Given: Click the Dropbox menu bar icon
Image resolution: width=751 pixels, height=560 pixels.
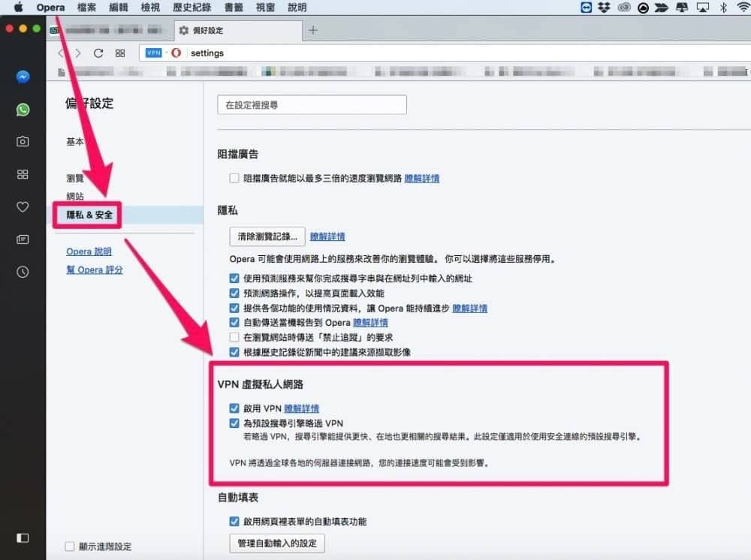Looking at the screenshot, I should [x=604, y=8].
